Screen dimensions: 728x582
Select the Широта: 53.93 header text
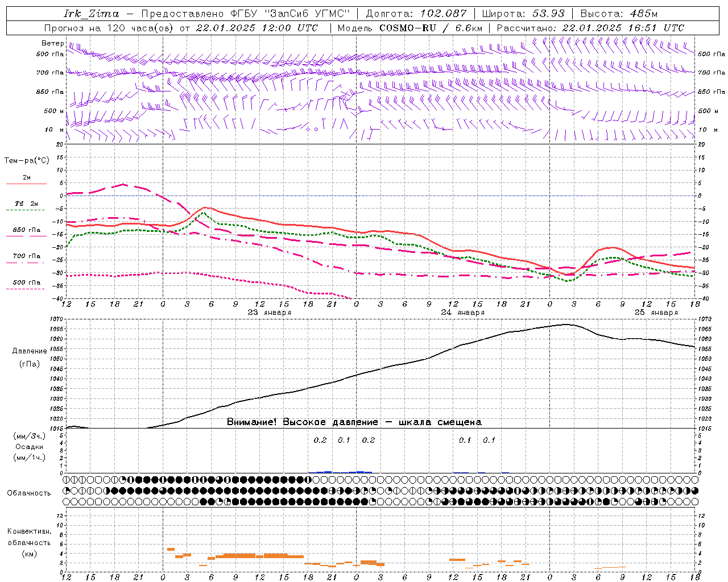[524, 14]
